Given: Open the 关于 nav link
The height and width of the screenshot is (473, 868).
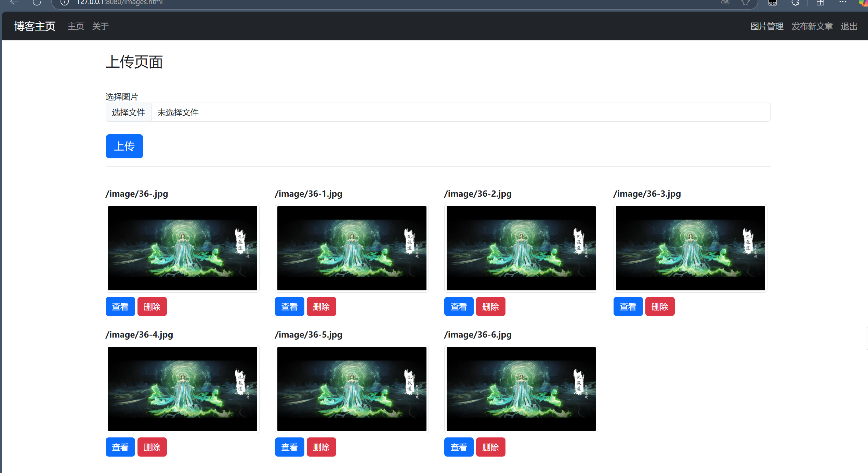Looking at the screenshot, I should point(100,26).
